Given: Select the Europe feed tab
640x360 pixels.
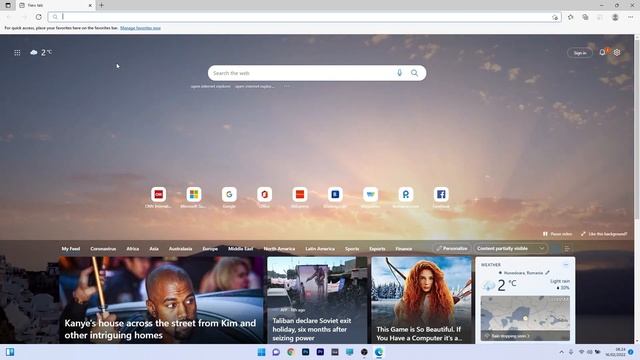Looking at the screenshot, I should point(210,249).
